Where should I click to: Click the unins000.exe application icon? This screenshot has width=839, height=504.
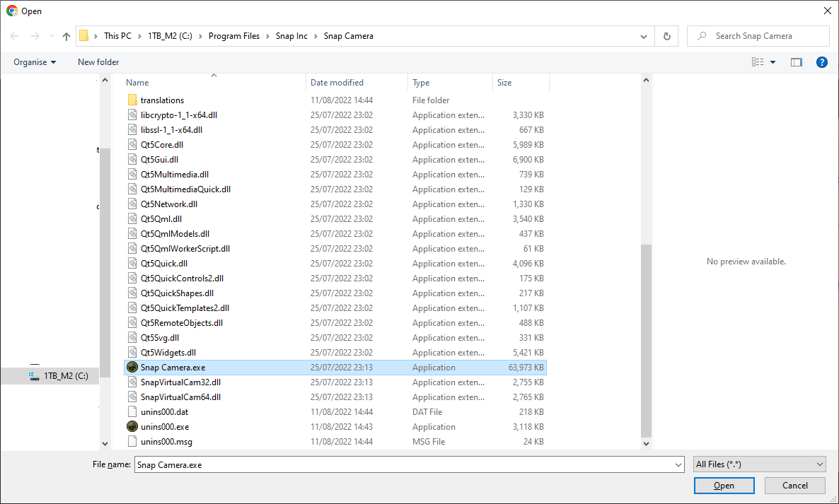(x=132, y=426)
